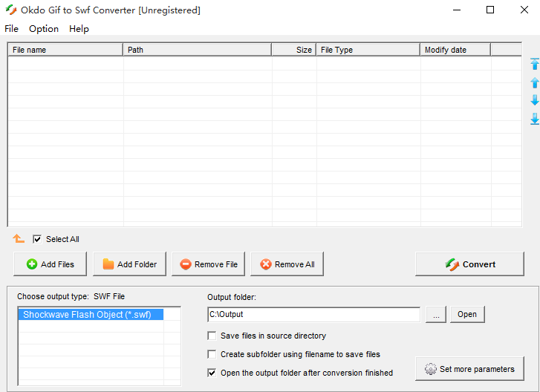Open the File menu
Screen dimensions: 540x392
coord(11,28)
